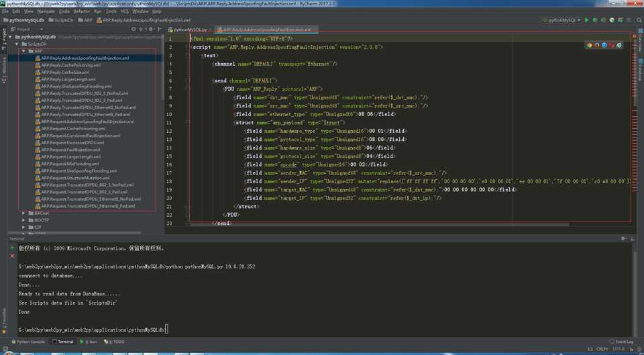The height and width of the screenshot is (355, 644).
Task: Open Project panel settings gear
Action: 151,29
